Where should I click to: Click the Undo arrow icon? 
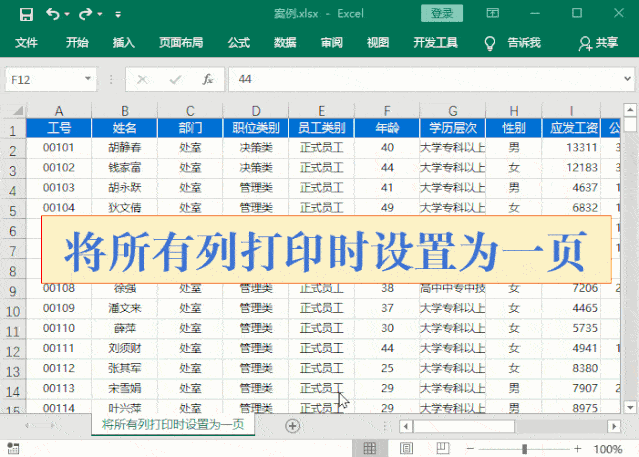[x=52, y=14]
